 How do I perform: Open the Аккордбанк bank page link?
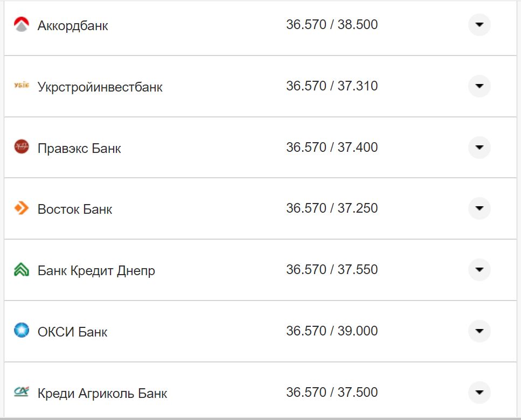point(72,24)
